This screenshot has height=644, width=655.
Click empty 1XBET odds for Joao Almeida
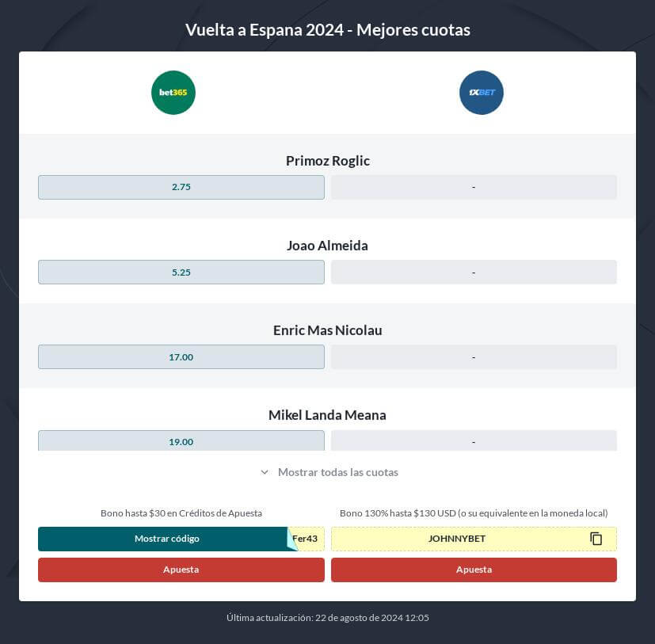coord(474,272)
